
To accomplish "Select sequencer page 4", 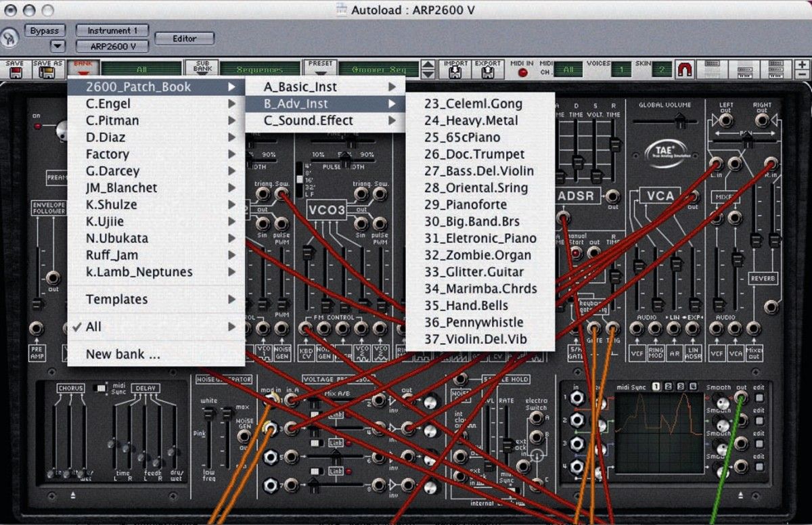I will (692, 386).
